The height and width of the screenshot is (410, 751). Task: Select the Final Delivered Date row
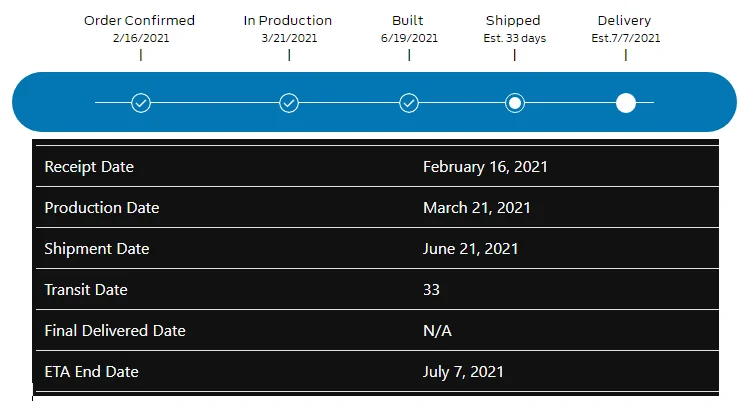point(376,331)
